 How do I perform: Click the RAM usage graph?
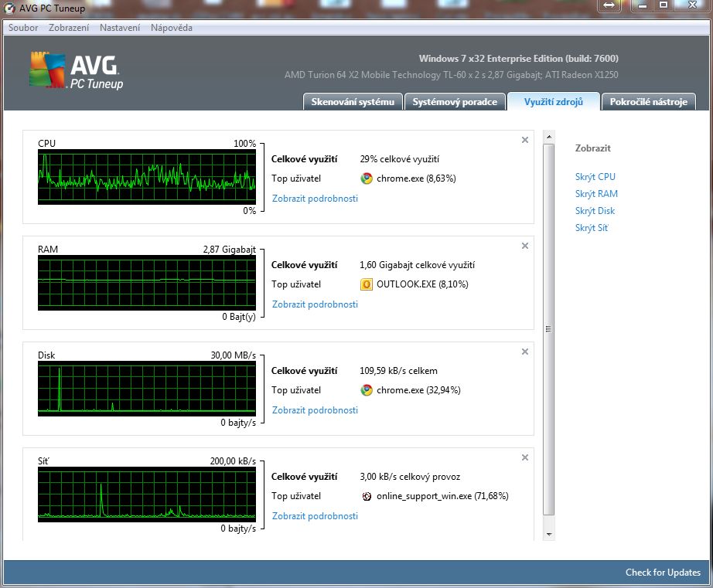point(147,283)
